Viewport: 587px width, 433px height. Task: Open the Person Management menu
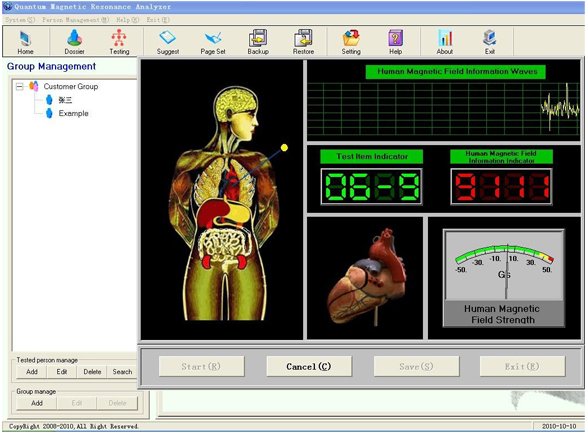click(x=76, y=20)
